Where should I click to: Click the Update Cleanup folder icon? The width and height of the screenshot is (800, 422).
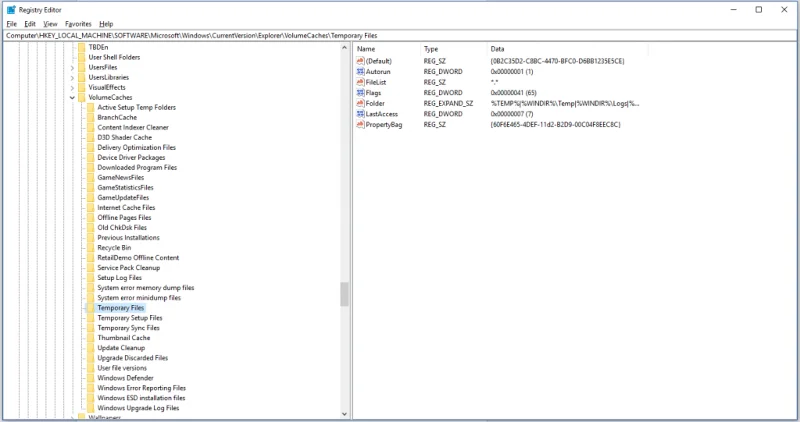pos(90,347)
